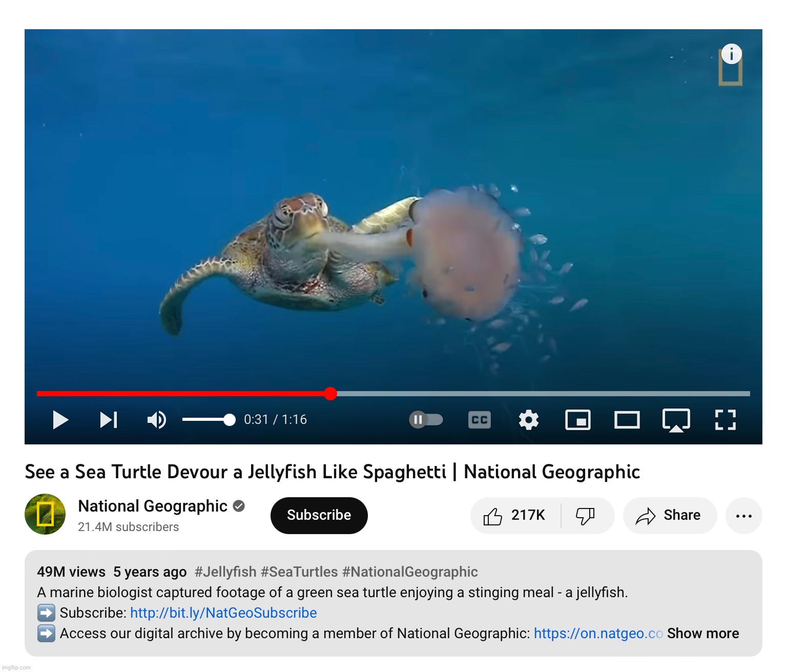Click the video title text
The width and height of the screenshot is (787, 672).
333,472
